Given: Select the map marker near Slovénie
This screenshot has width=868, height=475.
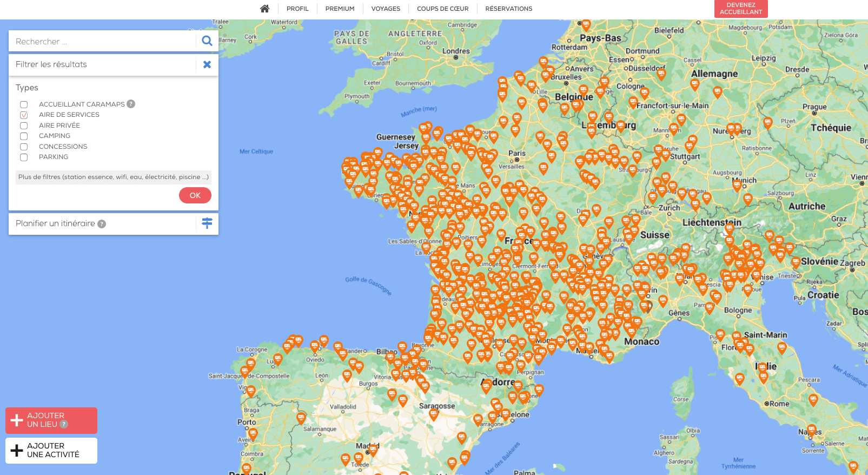Looking at the screenshot, I should [796, 262].
